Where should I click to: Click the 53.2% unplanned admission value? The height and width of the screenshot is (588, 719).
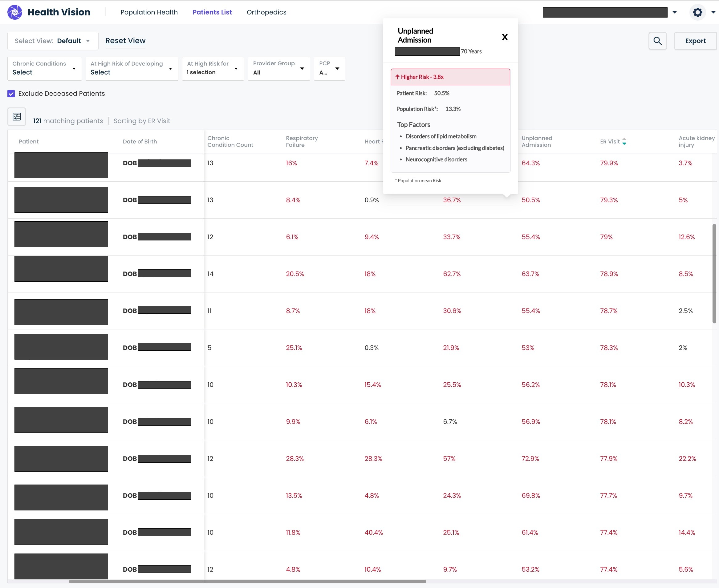[530, 569]
